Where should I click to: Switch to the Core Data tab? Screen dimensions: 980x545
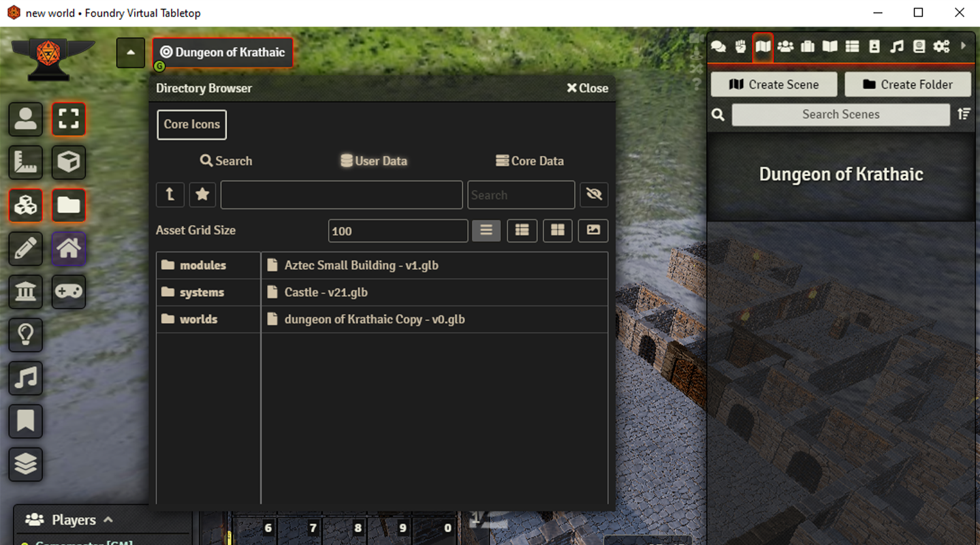530,160
